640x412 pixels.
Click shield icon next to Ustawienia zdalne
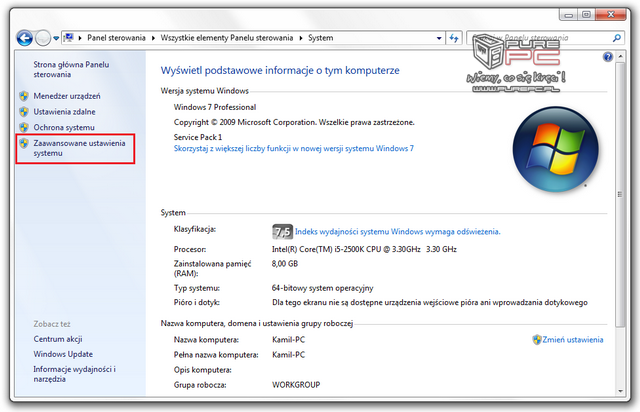24,111
